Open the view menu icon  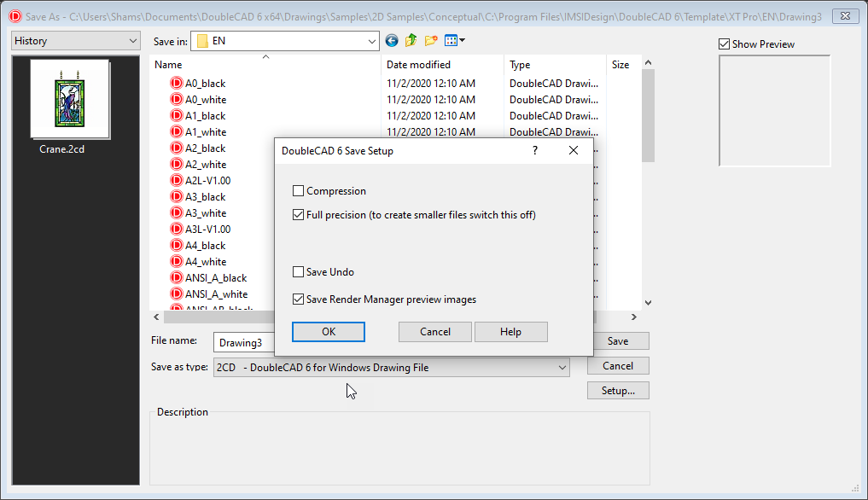[x=454, y=40]
